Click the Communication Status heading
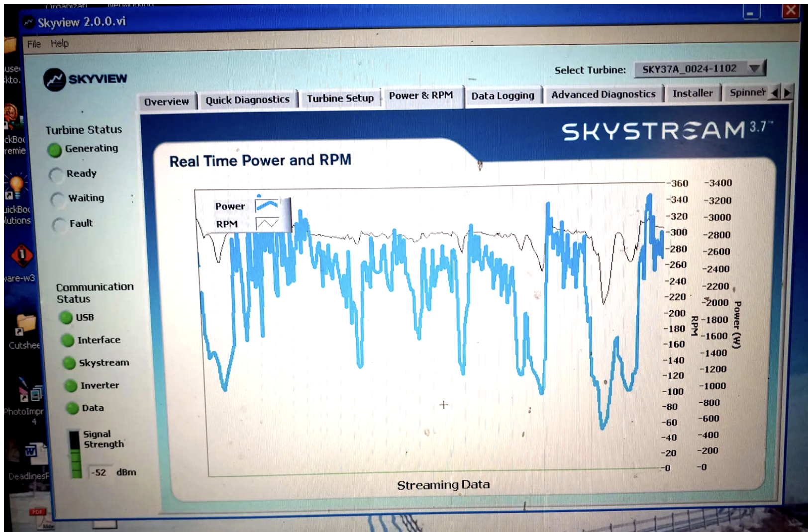The image size is (808, 532). (x=95, y=293)
